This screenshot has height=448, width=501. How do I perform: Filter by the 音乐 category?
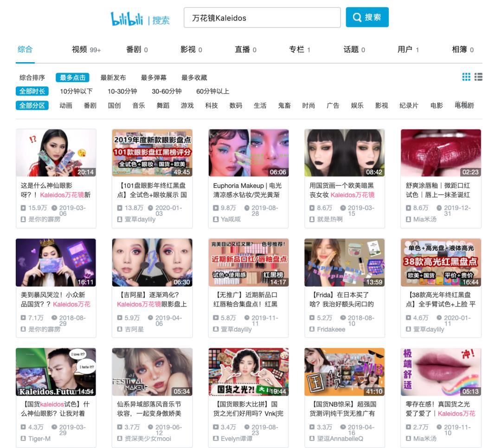(139, 105)
